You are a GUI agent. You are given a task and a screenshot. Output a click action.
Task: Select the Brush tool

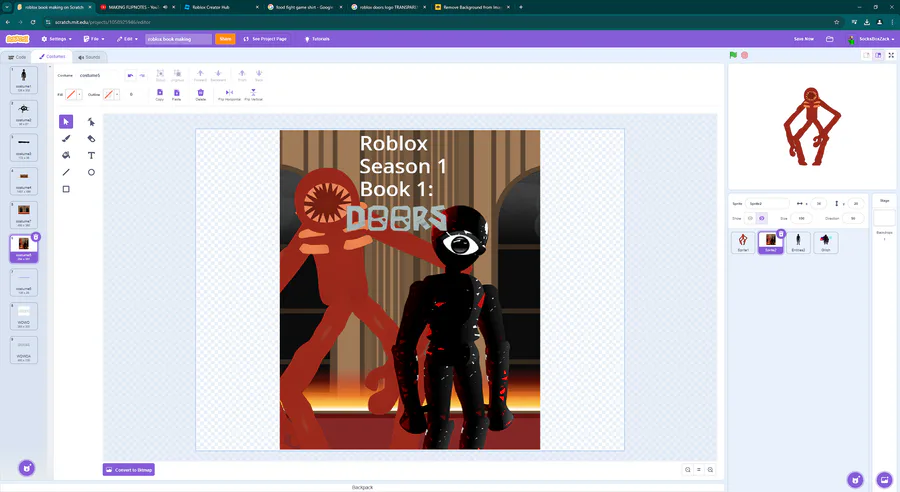66,138
